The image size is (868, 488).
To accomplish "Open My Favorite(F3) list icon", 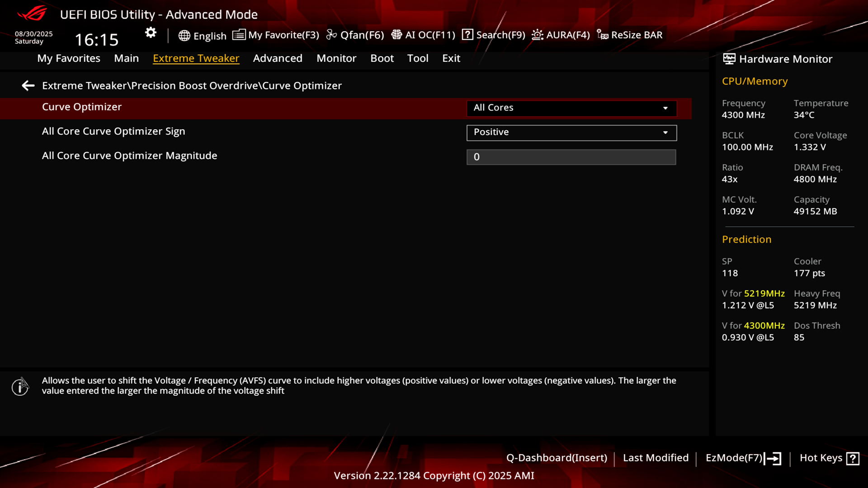I will 239,35.
